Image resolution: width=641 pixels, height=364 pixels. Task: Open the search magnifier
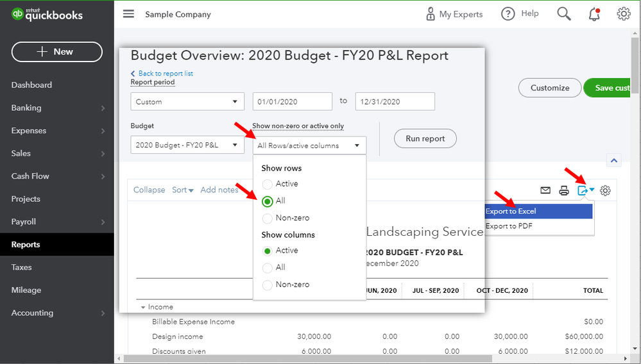pyautogui.click(x=564, y=14)
